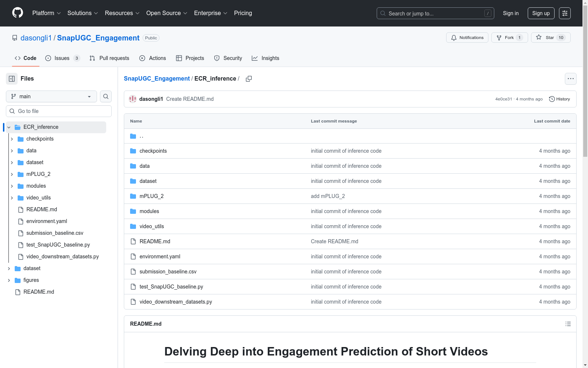
Task: Open dasongli1 owner profile link
Action: point(36,38)
